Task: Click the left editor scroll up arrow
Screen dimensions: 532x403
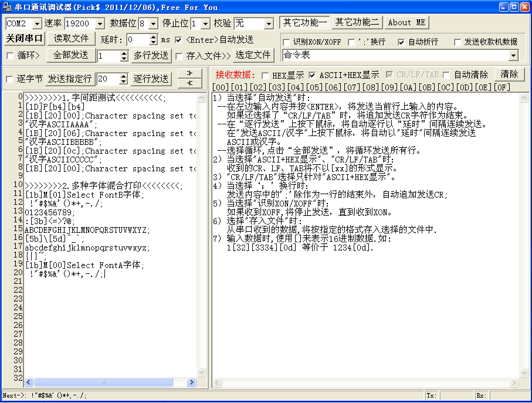Action: click(202, 98)
